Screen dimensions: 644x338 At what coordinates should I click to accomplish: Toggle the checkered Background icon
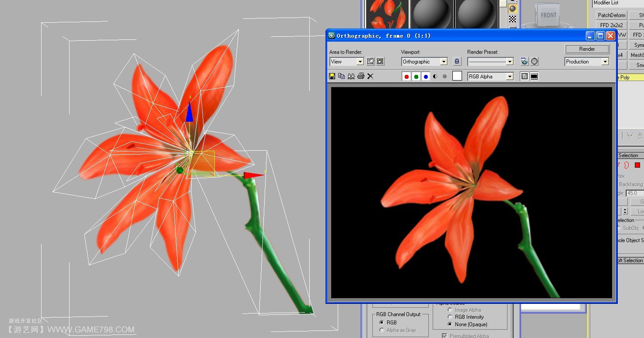pyautogui.click(x=512, y=19)
